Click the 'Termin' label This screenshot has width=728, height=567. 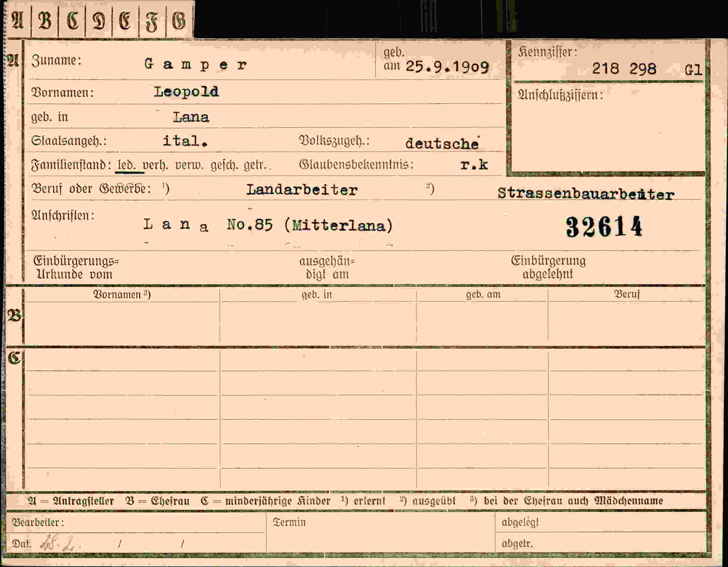pyautogui.click(x=289, y=522)
